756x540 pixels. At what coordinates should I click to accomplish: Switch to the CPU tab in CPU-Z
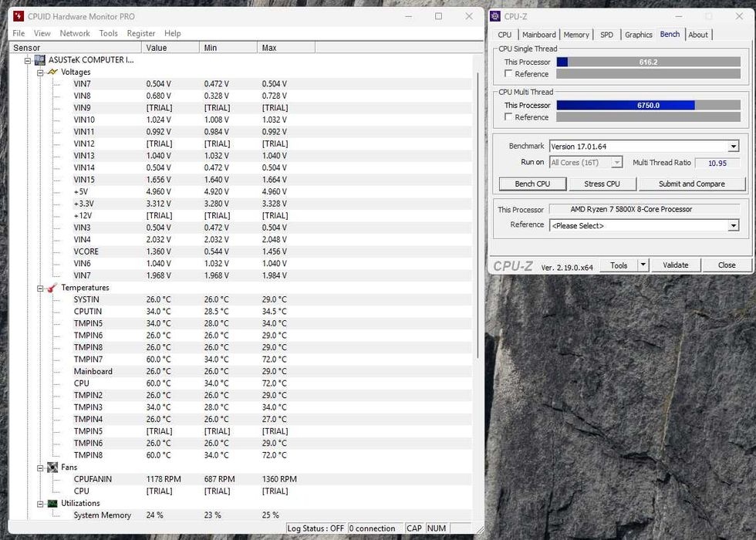click(x=505, y=35)
